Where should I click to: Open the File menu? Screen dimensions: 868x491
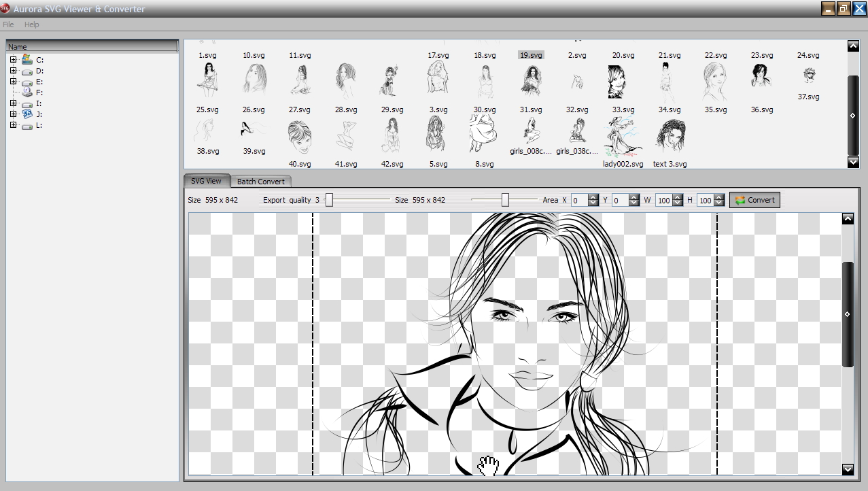tap(8, 24)
